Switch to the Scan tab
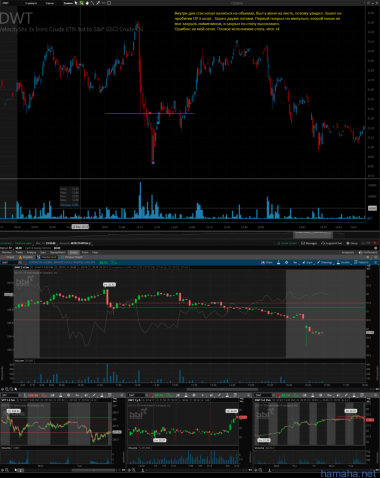 [x=43, y=252]
